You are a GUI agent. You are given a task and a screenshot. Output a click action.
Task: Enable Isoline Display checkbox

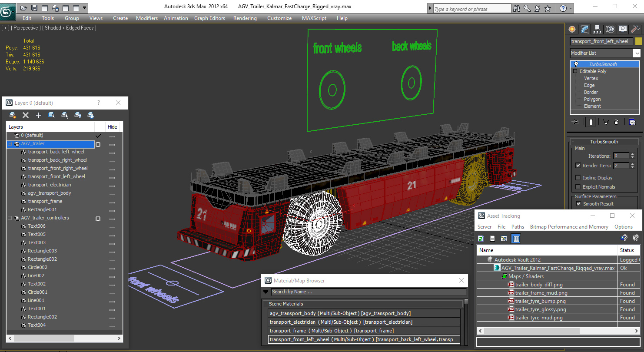pyautogui.click(x=578, y=178)
